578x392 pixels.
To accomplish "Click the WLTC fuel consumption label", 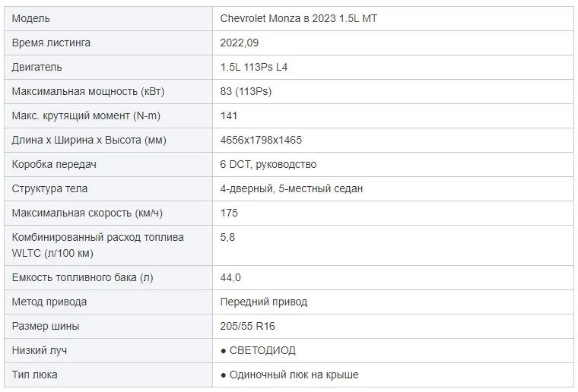I will pos(97,245).
